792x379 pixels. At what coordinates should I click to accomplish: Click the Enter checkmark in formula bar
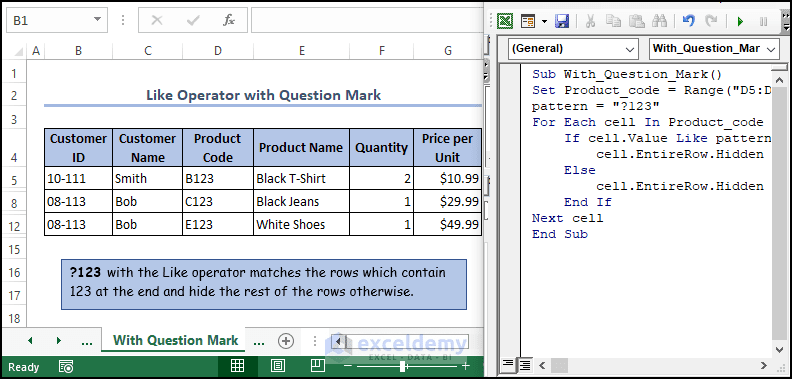(193, 20)
